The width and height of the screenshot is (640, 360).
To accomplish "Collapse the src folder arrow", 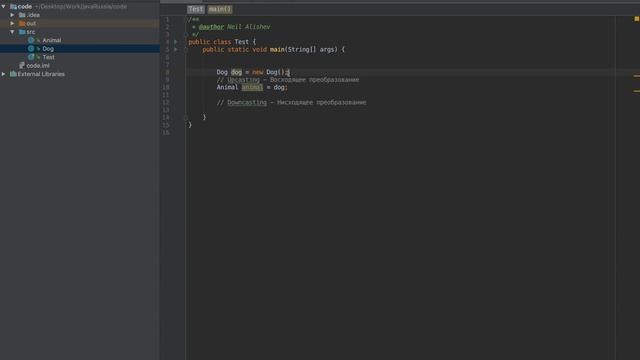I will [x=12, y=32].
